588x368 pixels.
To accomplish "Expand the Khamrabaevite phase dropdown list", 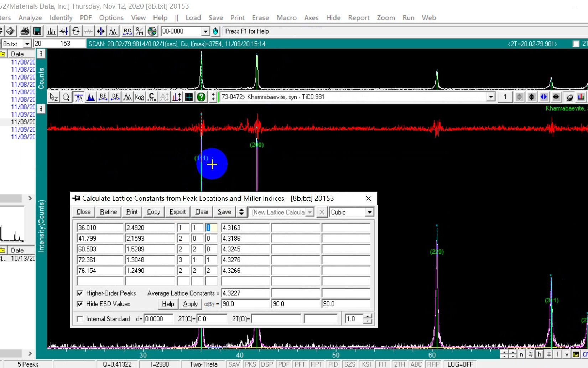I will tap(491, 97).
